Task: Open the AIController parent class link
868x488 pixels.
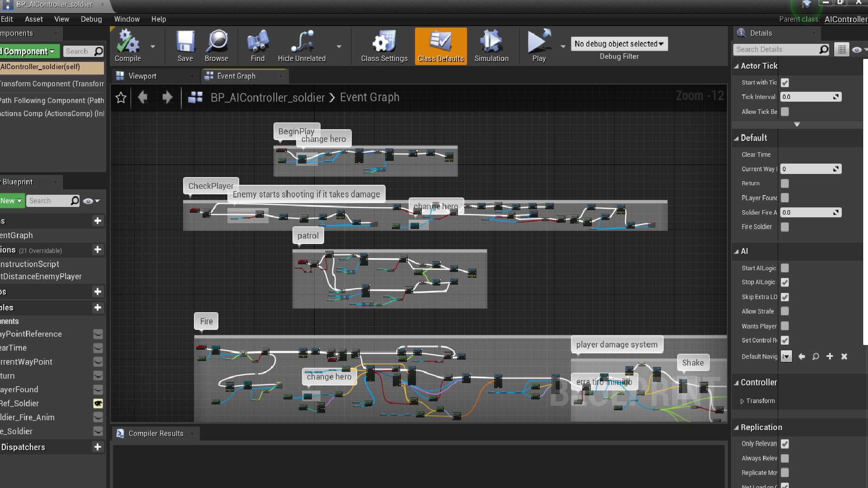Action: click(x=844, y=19)
